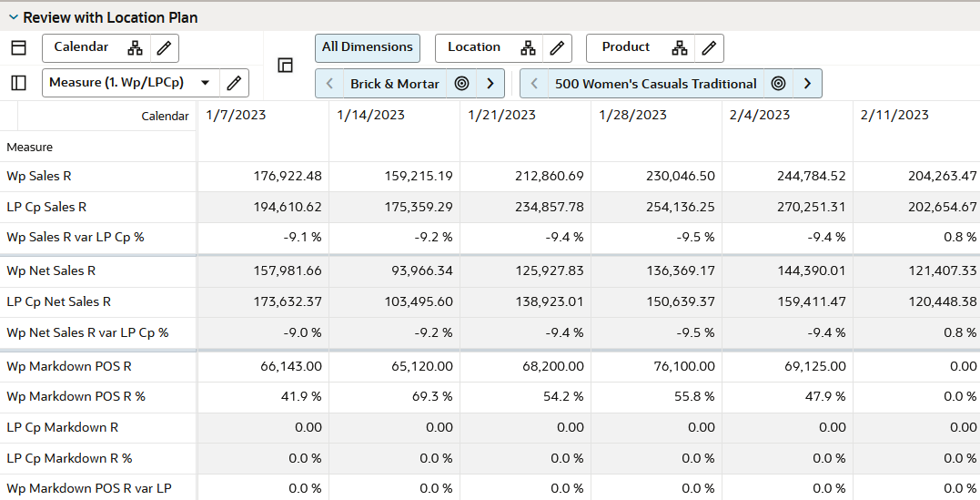The width and height of the screenshot is (980, 500).
Task: Open Calendar hierarchy level icon
Action: pos(135,48)
